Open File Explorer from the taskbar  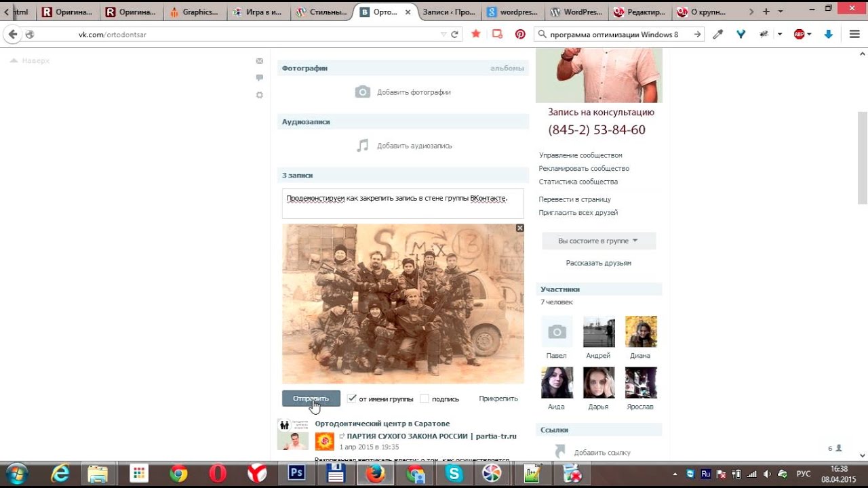[x=99, y=473]
